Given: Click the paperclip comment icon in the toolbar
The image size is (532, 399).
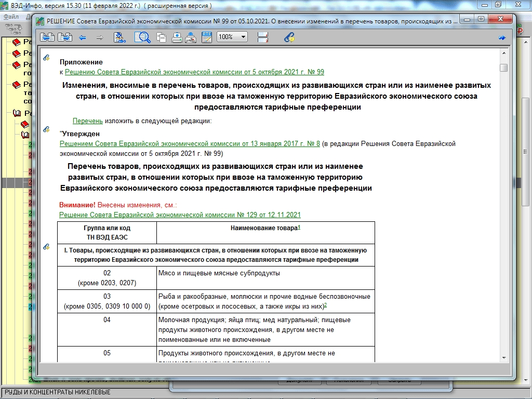Looking at the screenshot, I should 289,37.
